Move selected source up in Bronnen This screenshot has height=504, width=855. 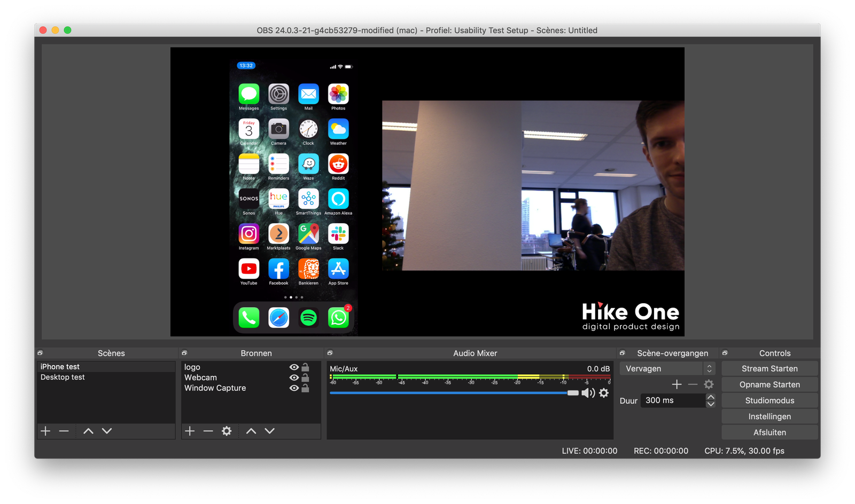[251, 431]
